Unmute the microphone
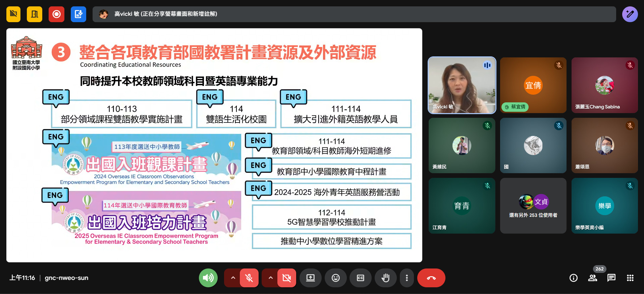Screen dimensions: 644x294 [249, 278]
